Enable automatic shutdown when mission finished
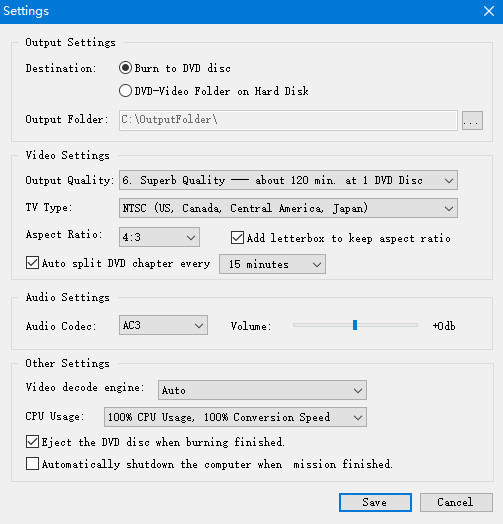The width and height of the screenshot is (503, 524). pos(32,464)
